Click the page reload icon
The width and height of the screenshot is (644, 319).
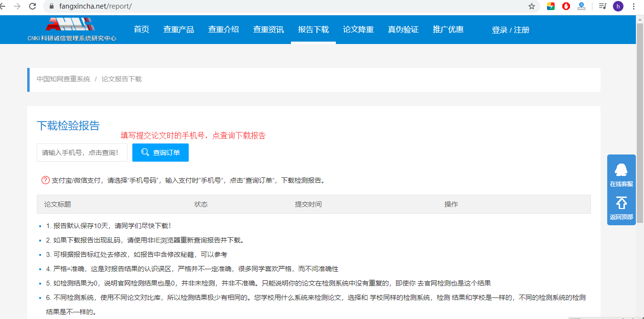point(32,7)
